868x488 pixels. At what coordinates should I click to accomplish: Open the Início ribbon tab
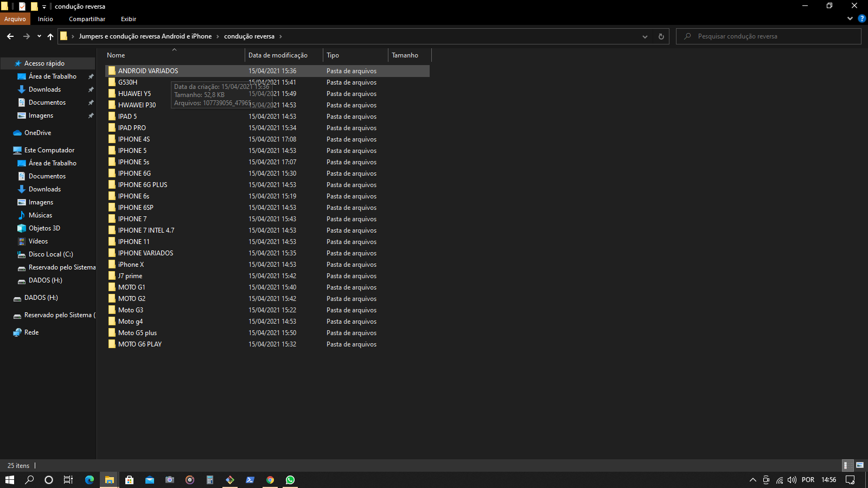click(46, 19)
